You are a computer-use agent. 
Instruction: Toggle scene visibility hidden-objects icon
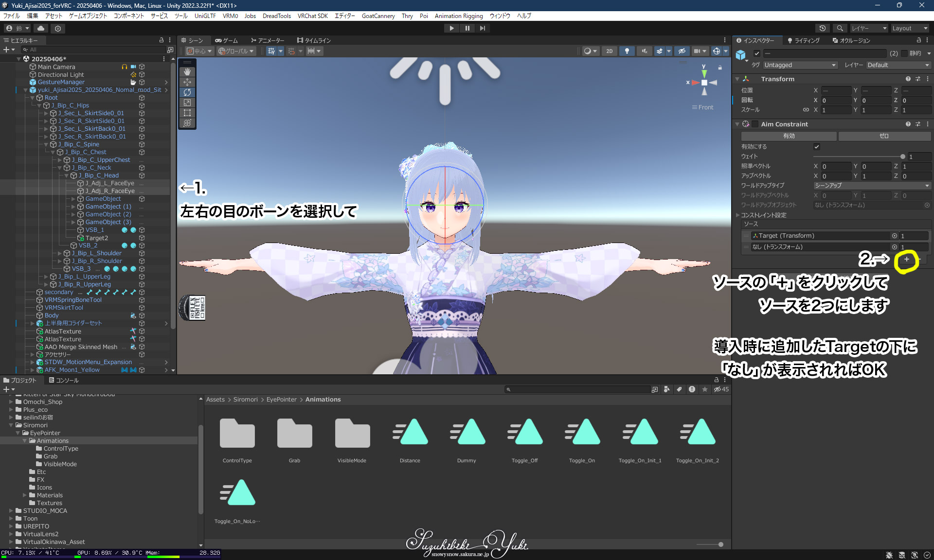[682, 51]
